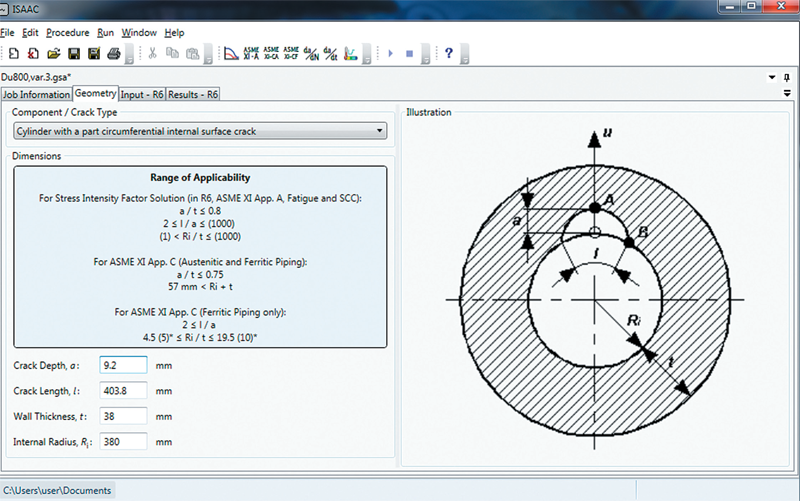Open help toolbar overflow options
This screenshot has height=501, width=800.
click(464, 54)
